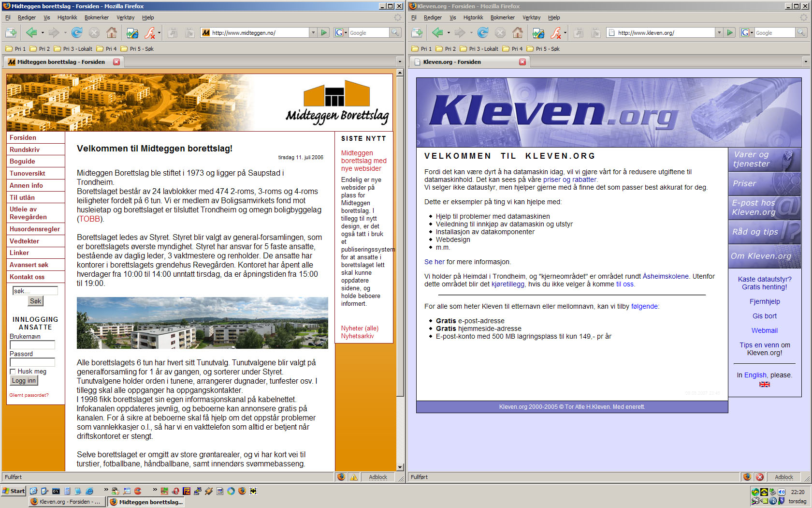This screenshot has height=508, width=812.
Task: Close the Kleven.org - Forsiden tab
Action: click(x=522, y=62)
